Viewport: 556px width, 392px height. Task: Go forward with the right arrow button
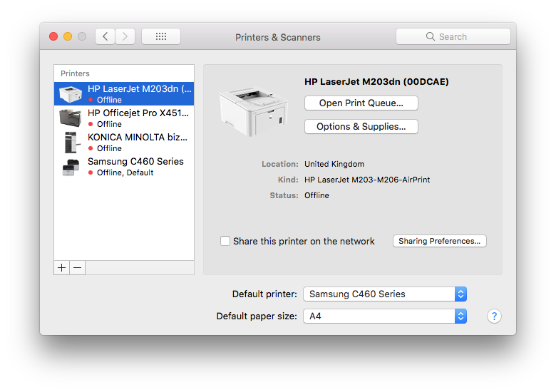pos(125,36)
